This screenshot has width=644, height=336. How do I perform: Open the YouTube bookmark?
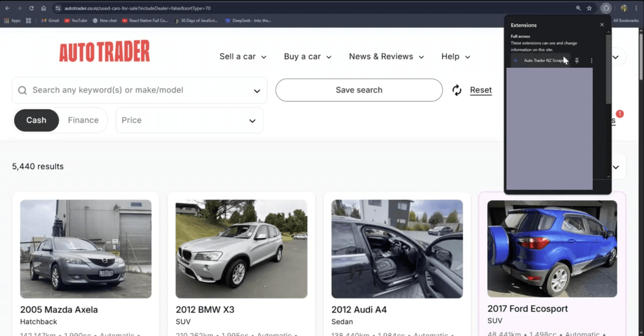pos(76,21)
